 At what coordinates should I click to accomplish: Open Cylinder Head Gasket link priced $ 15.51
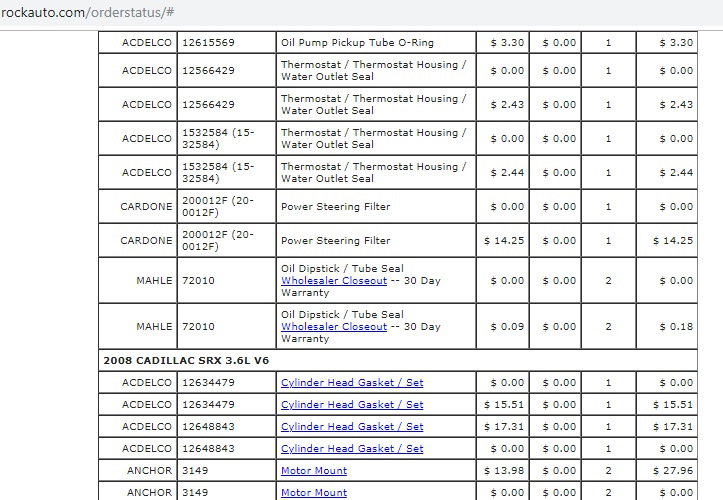(352, 405)
